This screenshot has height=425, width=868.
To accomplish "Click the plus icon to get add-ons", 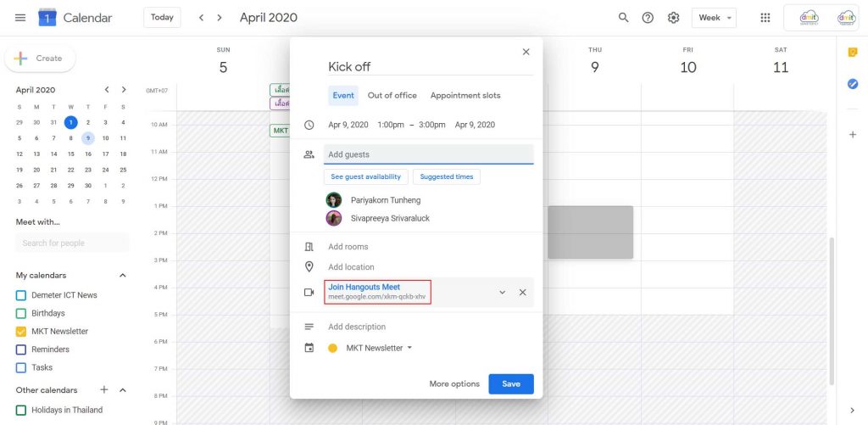I will pos(853,135).
